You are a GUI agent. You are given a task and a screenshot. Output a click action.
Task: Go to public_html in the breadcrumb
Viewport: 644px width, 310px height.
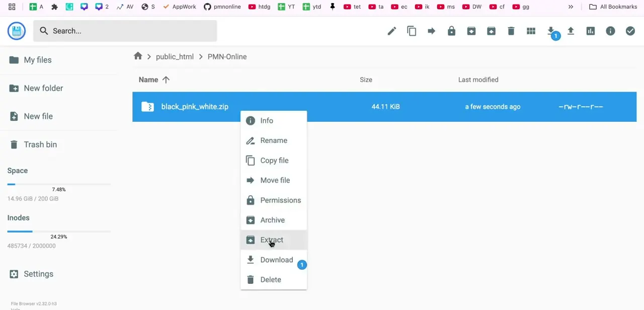tap(175, 56)
